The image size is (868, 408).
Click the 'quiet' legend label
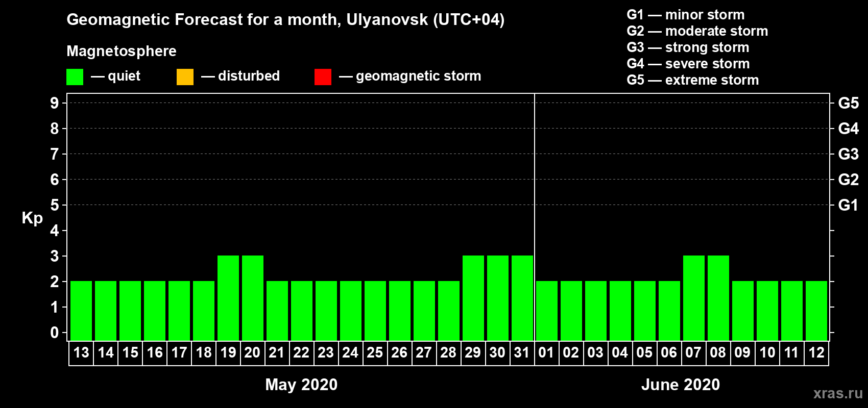coord(124,76)
